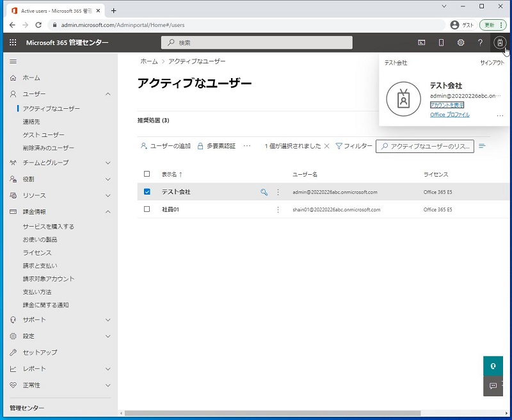Screen dimensions: 512x420
Task: Open more actions for テスト会社 row
Action: coord(278,192)
